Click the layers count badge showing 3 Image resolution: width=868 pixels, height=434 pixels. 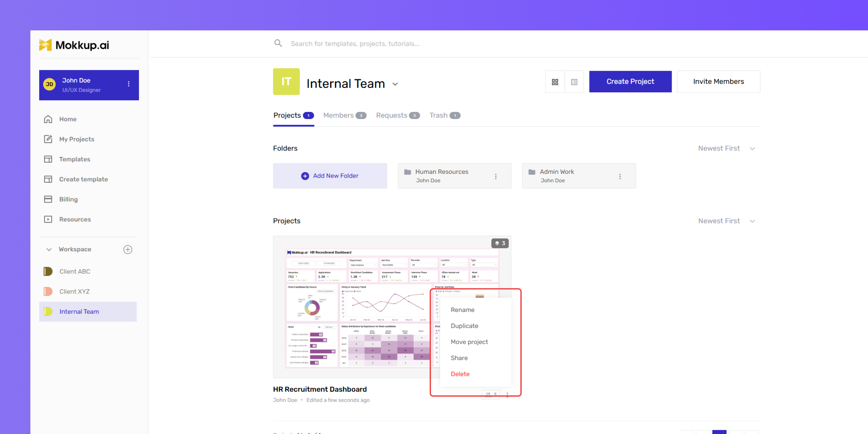500,243
